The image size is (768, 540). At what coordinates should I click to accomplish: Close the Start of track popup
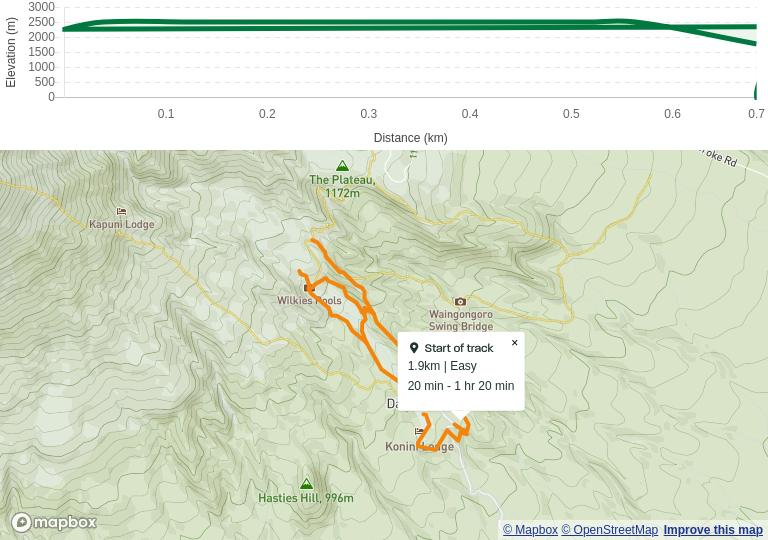click(515, 343)
